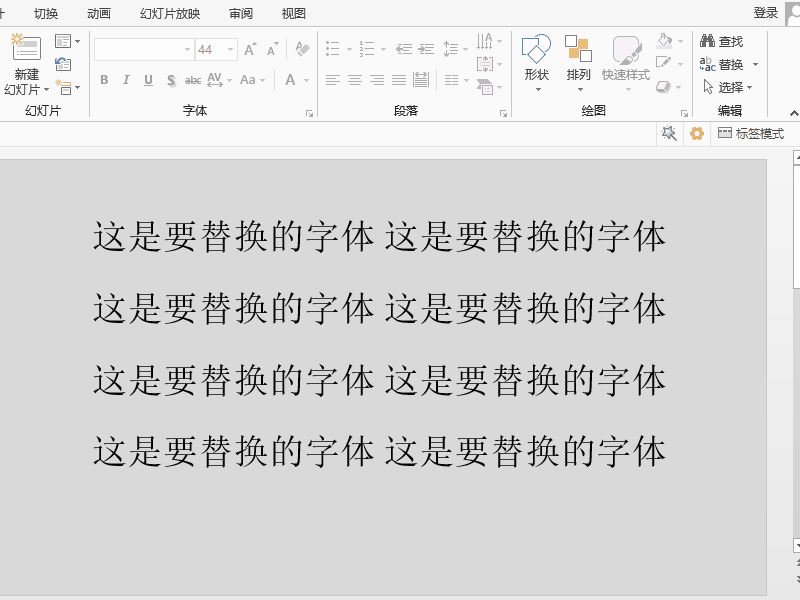Increase font size with the A icon
The image size is (800, 600).
click(x=252, y=47)
